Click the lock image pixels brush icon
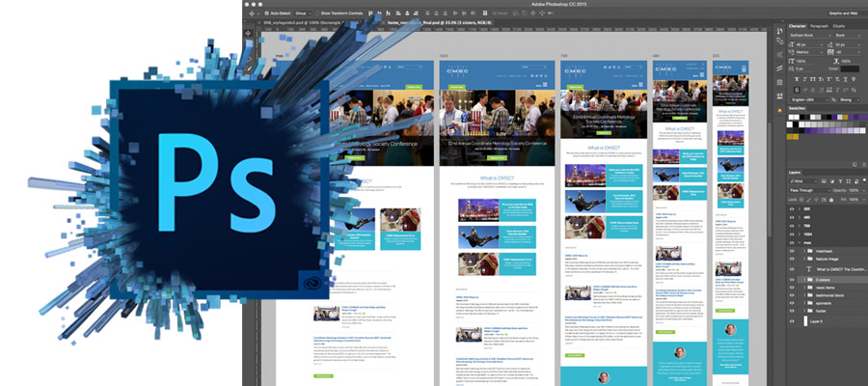This screenshot has height=386, width=868. (x=809, y=200)
